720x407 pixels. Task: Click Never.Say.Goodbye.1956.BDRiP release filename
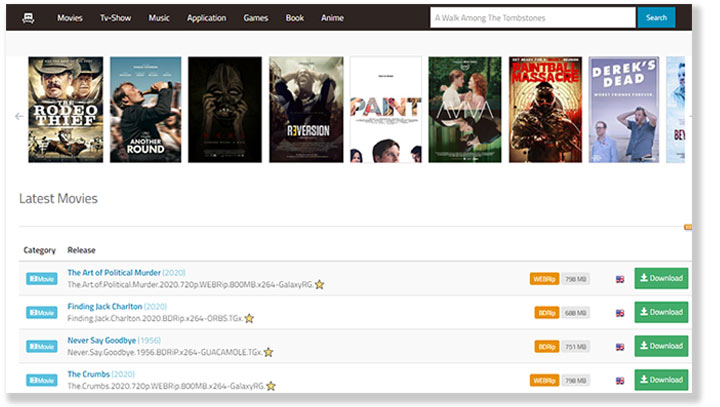click(165, 352)
